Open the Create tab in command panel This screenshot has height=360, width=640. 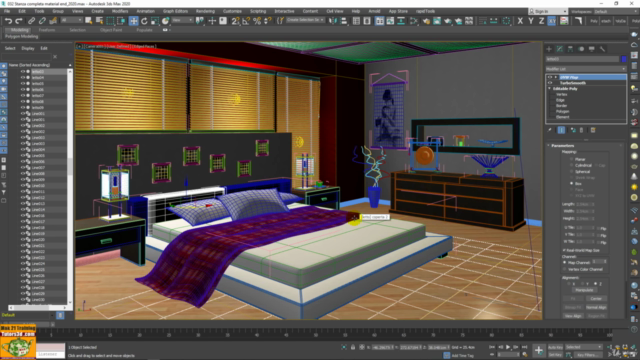pos(549,49)
